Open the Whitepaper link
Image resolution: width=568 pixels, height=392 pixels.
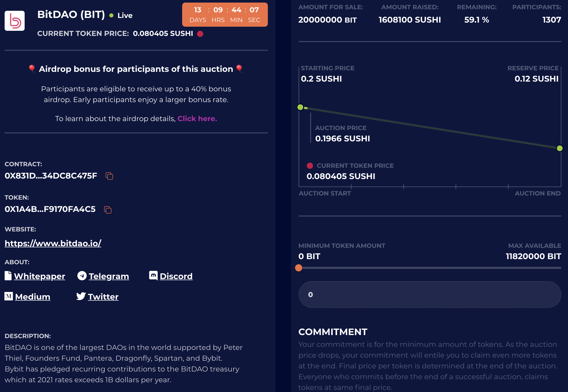(x=40, y=276)
